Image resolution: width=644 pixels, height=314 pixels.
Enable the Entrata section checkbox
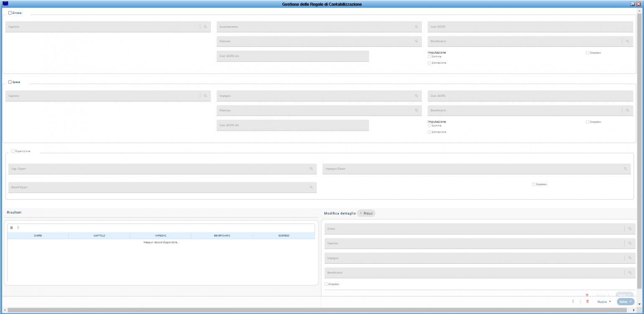tap(10, 13)
